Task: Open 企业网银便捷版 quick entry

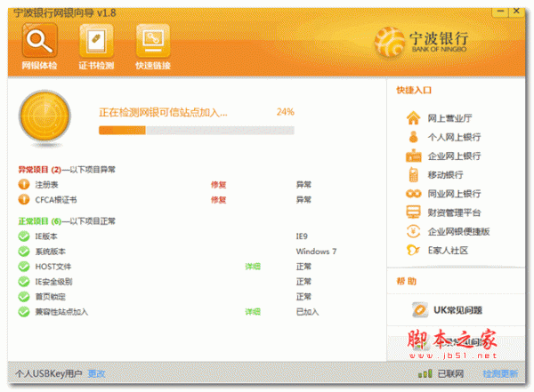Action: (x=458, y=232)
